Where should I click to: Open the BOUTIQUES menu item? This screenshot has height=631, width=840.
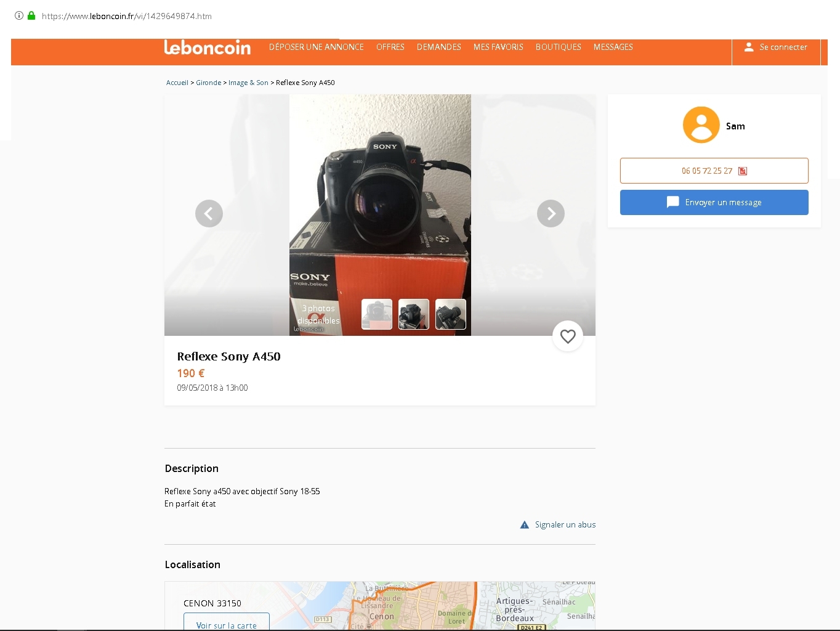click(x=559, y=47)
